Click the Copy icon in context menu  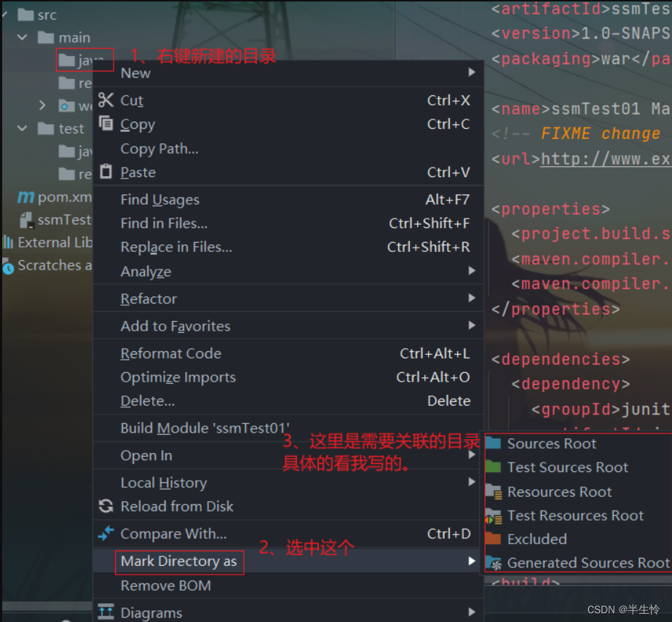pos(106,123)
